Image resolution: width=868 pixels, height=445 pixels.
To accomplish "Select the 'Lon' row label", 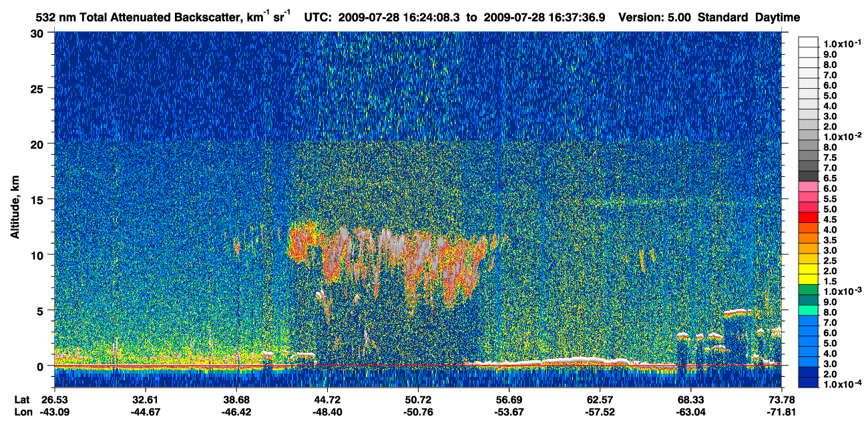I will (22, 412).
